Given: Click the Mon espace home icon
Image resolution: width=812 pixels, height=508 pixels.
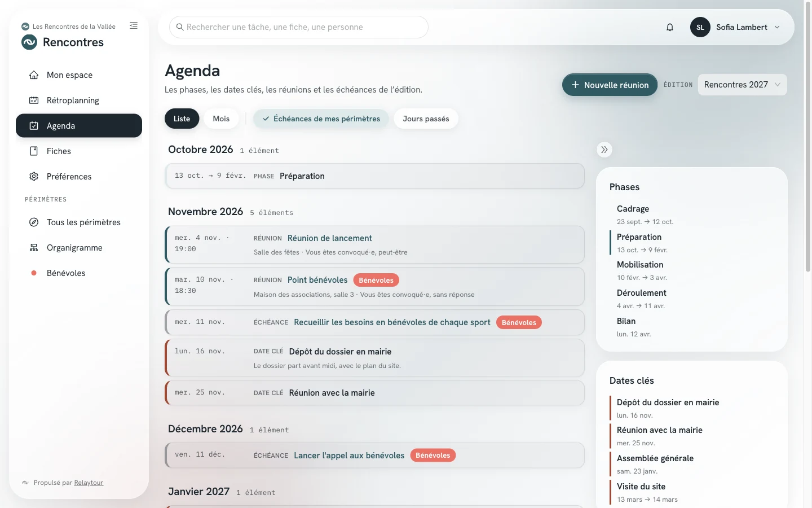Looking at the screenshot, I should [34, 75].
